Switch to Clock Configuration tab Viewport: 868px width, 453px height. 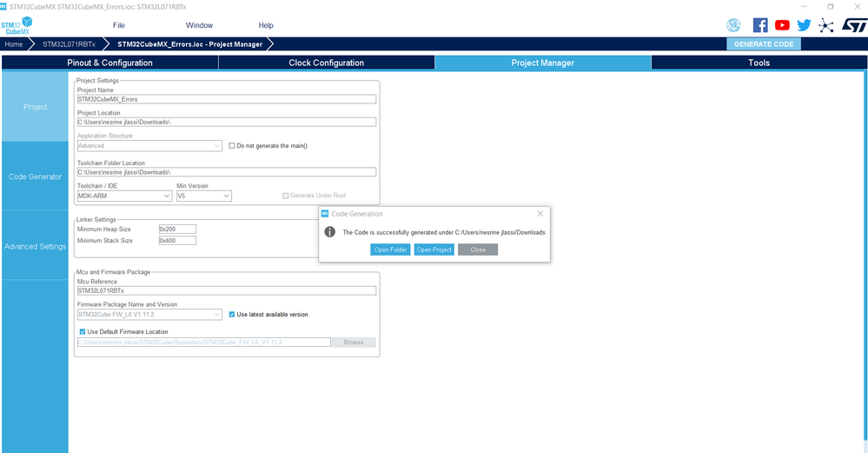pos(327,63)
